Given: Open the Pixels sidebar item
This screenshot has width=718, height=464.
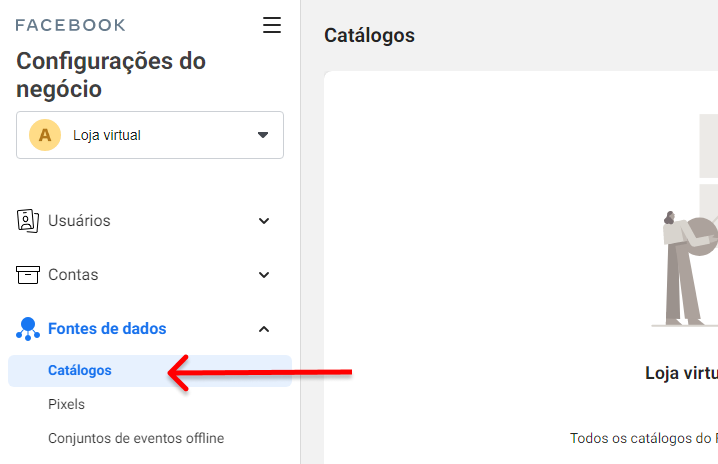Looking at the screenshot, I should tap(66, 404).
